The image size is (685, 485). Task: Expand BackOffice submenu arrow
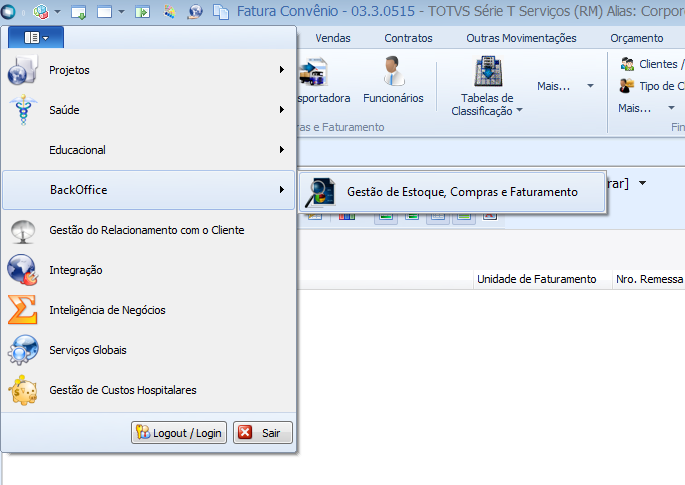click(x=282, y=190)
